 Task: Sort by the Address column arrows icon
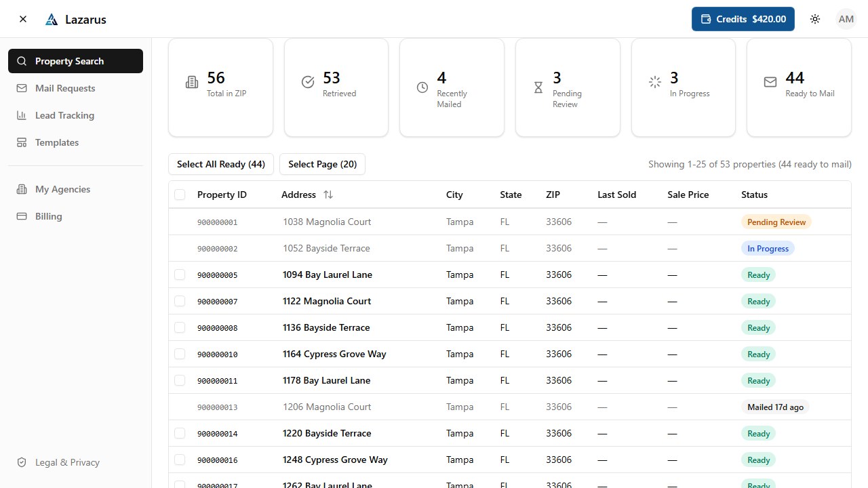coord(328,195)
